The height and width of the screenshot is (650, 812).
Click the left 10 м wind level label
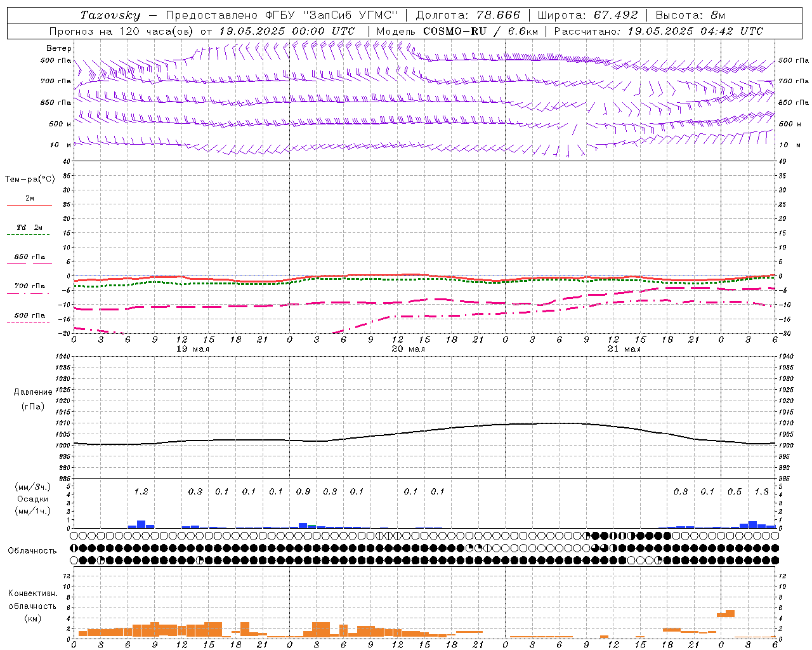point(61,145)
